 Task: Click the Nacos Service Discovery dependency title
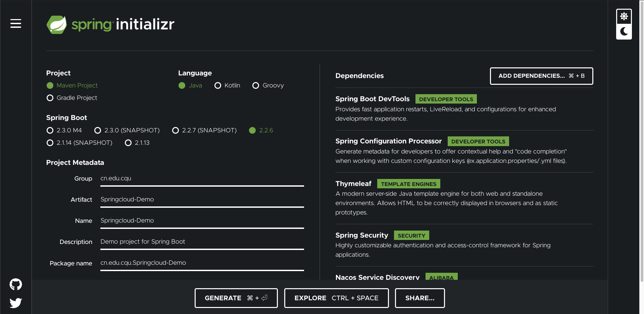(x=378, y=277)
